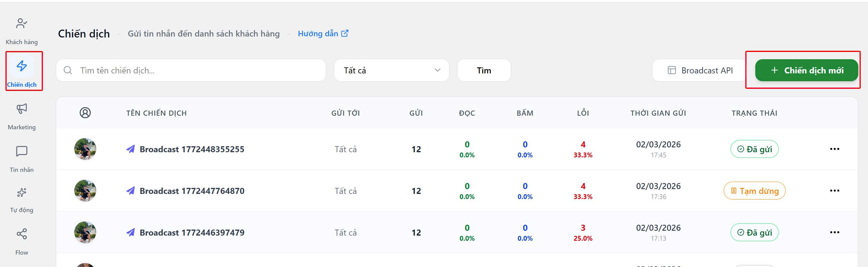Click paper plane icon of Broadcast 1772448355255
Screen dimensions: 868x267
[x=131, y=149]
